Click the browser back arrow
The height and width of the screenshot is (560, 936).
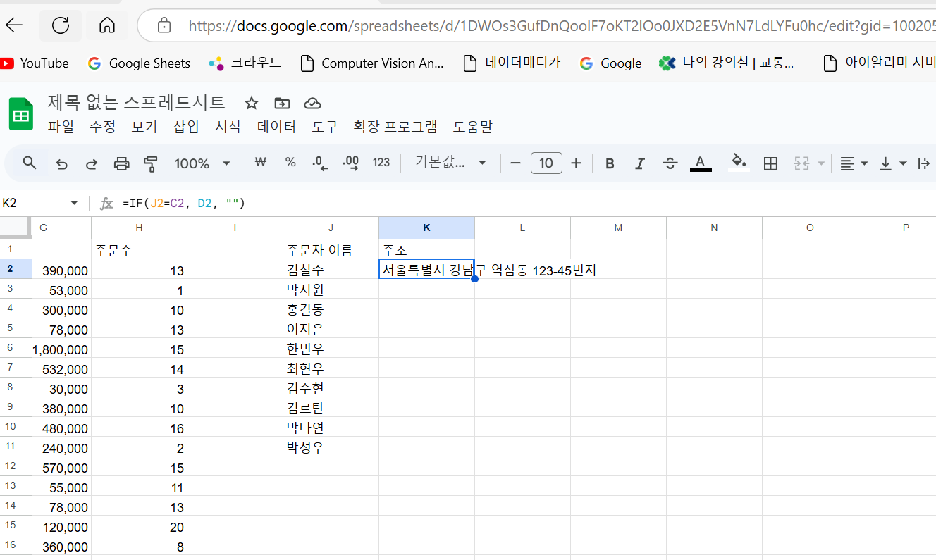point(14,26)
